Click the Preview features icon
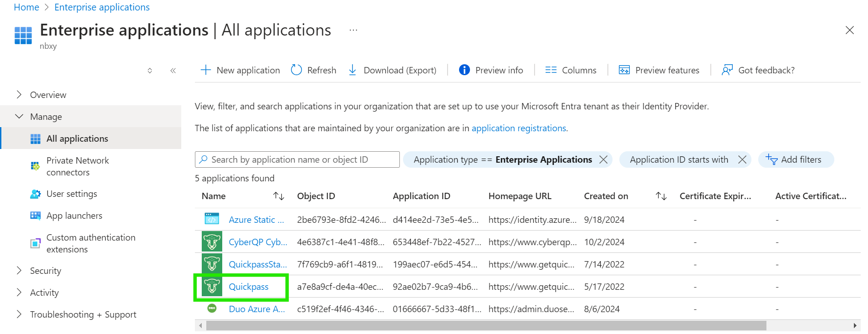 [624, 70]
